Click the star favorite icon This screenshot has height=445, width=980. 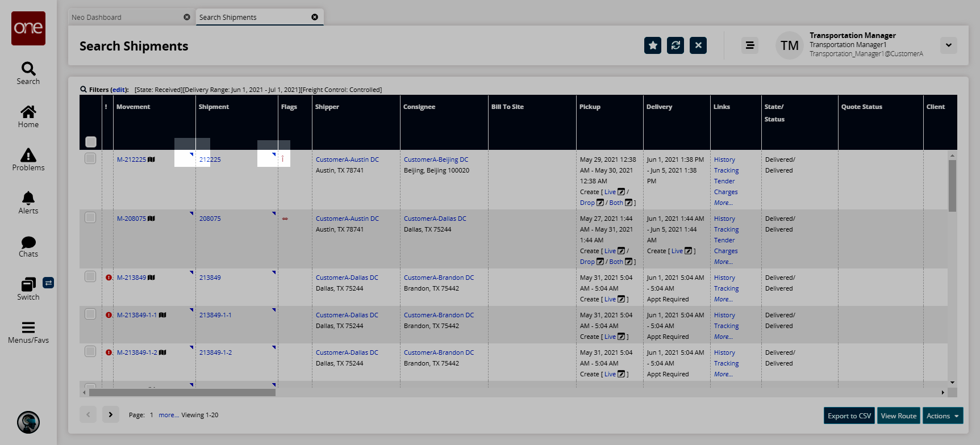[653, 45]
